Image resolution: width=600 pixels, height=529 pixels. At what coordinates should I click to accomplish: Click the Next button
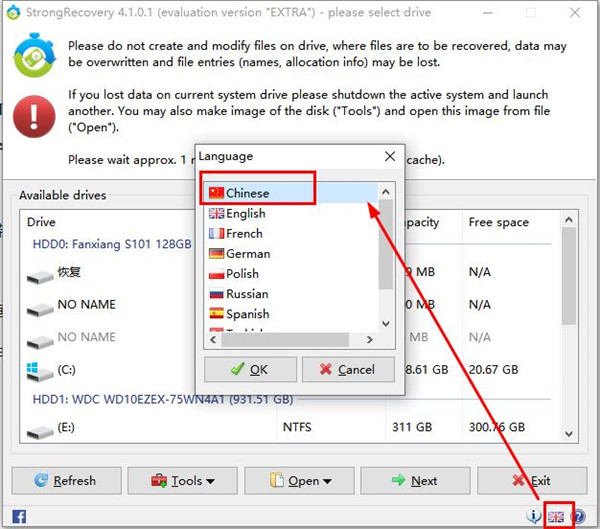(415, 480)
